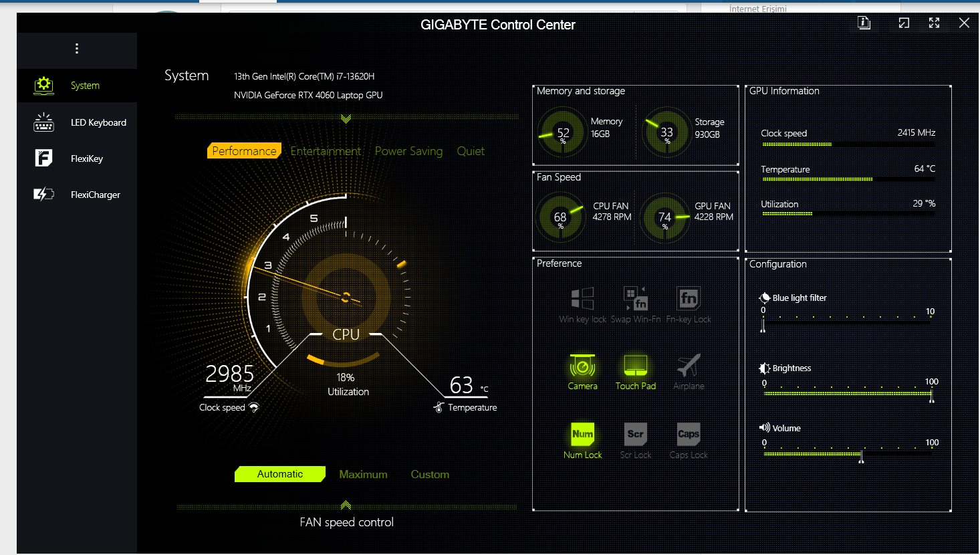Collapse the system info chevron below GPU name
The width and height of the screenshot is (980, 555).
click(346, 119)
